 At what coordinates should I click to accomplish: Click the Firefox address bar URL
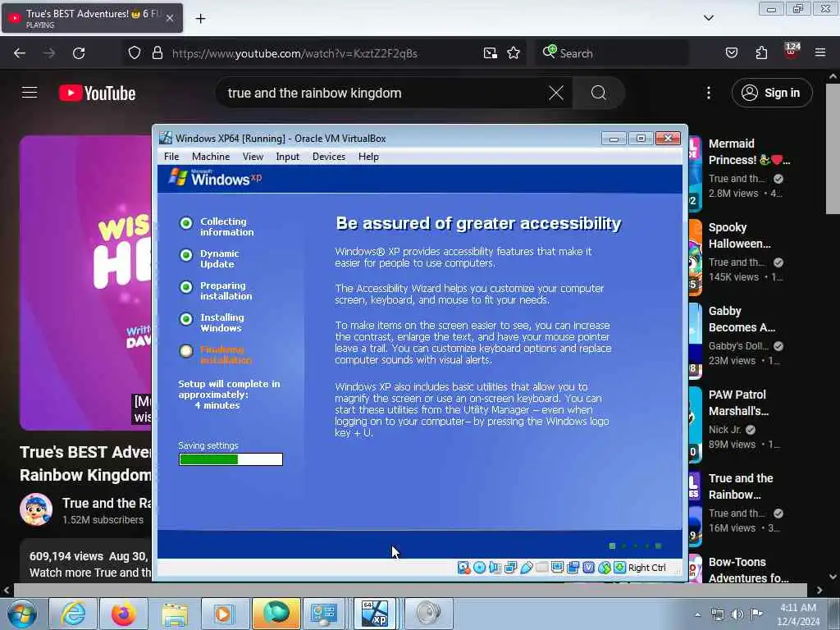click(294, 53)
